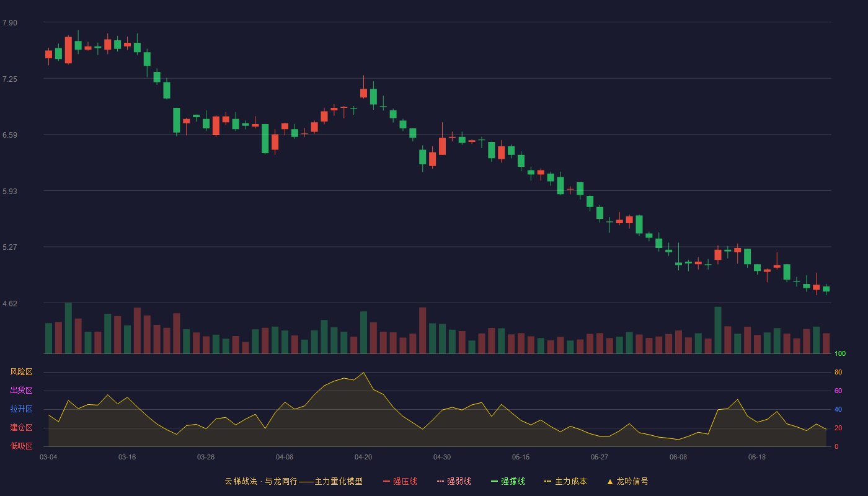This screenshot has width=868, height=496.
Task: Toggle the 龙吟信号 legend entry
Action: coord(627,481)
